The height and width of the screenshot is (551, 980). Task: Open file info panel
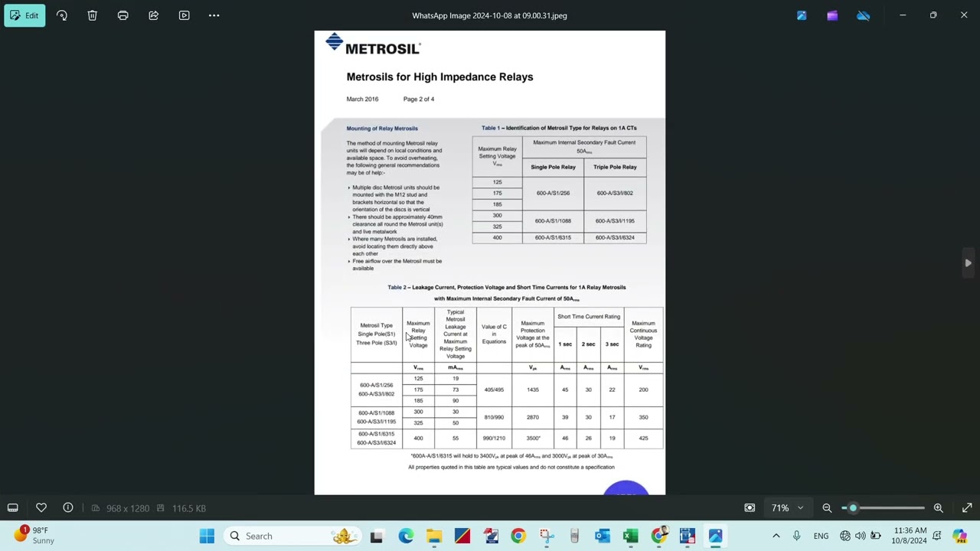[x=68, y=508]
